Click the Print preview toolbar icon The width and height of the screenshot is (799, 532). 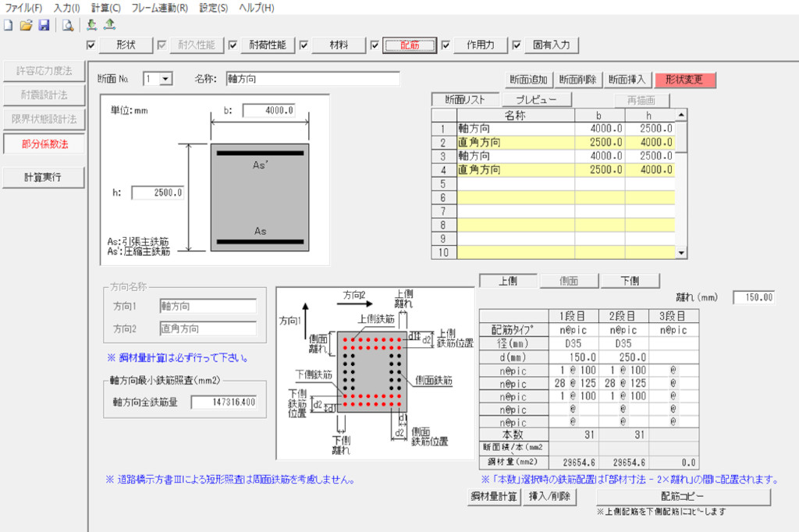(67, 25)
